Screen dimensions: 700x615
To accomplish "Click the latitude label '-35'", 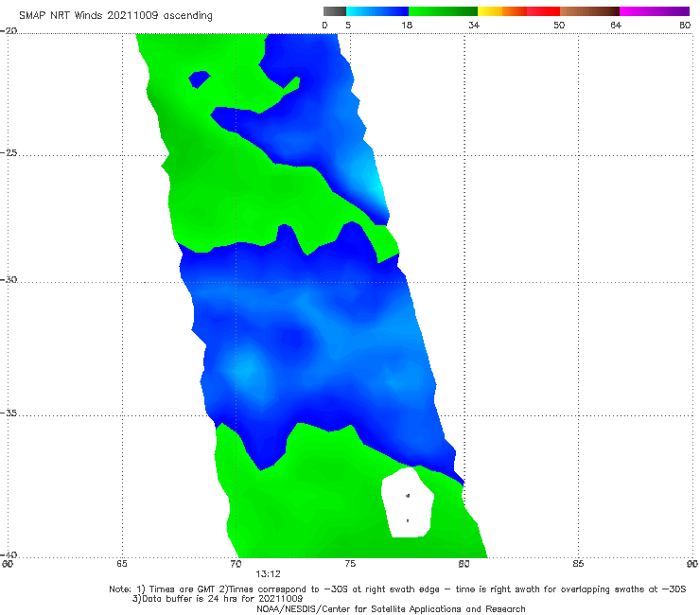I will coord(9,413).
